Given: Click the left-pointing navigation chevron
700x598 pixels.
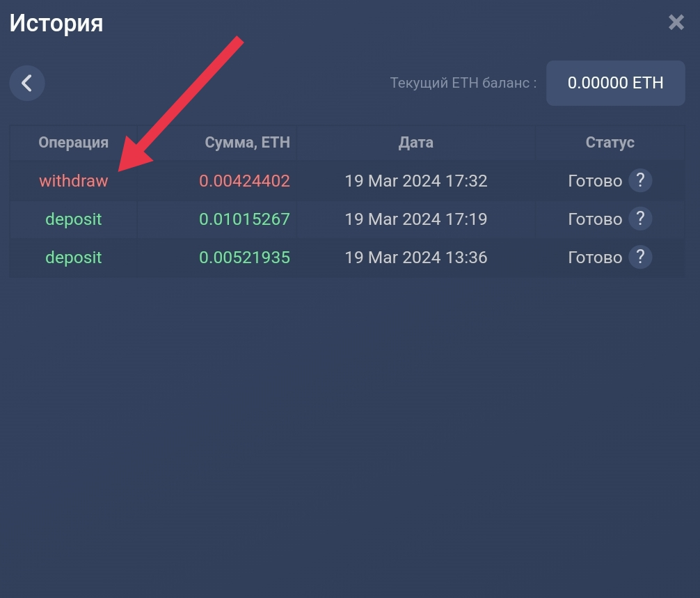Looking at the screenshot, I should pyautogui.click(x=26, y=83).
